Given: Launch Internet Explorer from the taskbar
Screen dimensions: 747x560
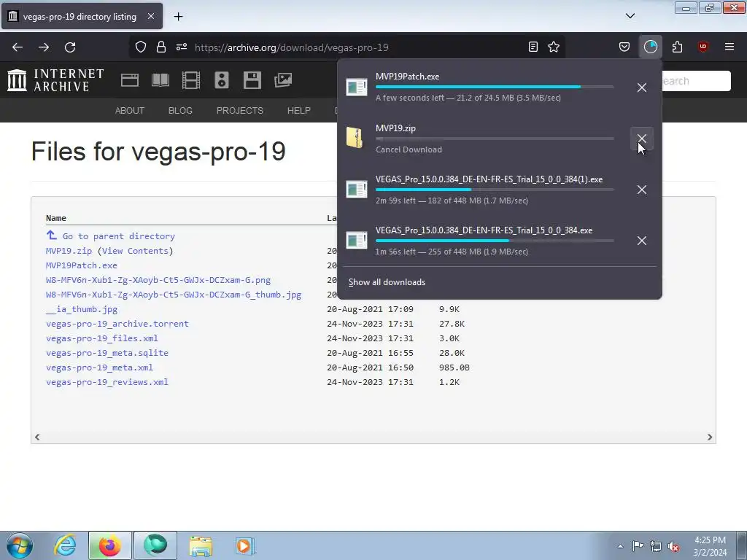Looking at the screenshot, I should pos(65,545).
